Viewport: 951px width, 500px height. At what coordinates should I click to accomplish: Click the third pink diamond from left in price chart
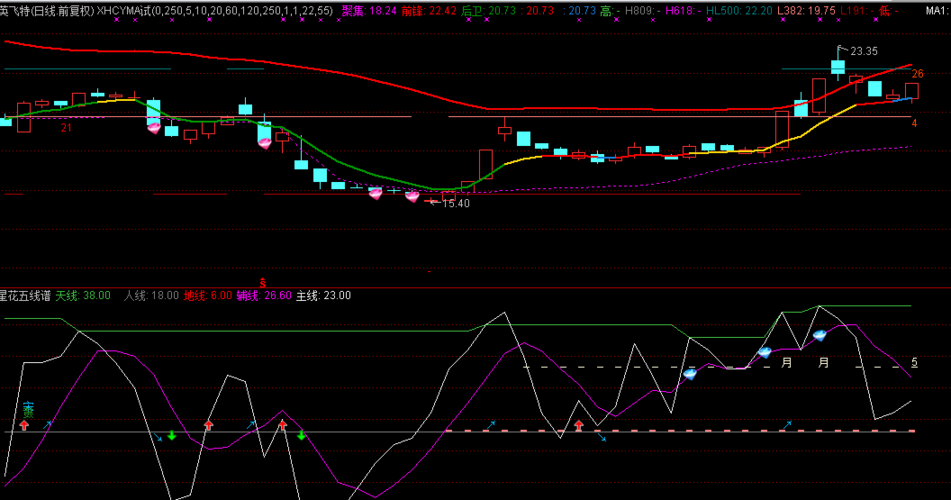(x=375, y=194)
